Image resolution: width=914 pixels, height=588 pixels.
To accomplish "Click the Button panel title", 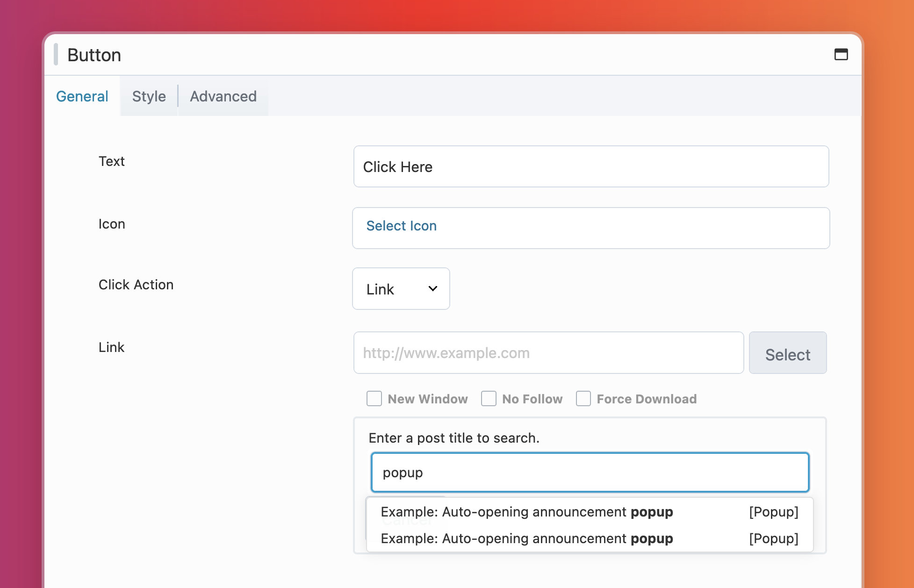I will (x=94, y=55).
